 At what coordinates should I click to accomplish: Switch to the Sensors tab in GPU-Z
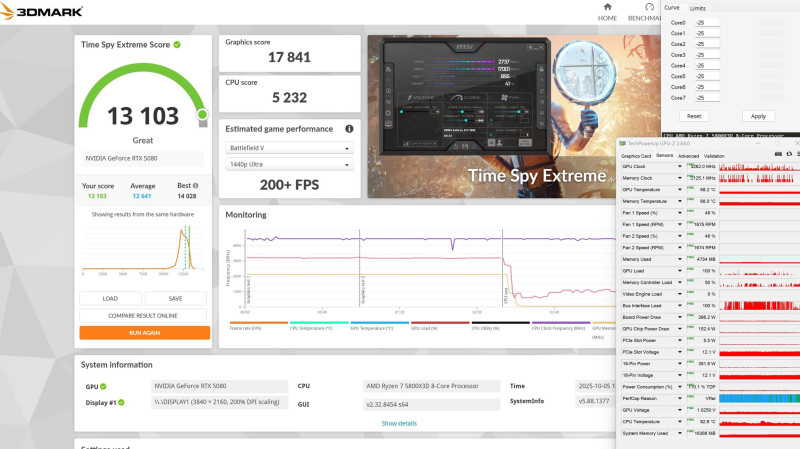click(x=664, y=155)
